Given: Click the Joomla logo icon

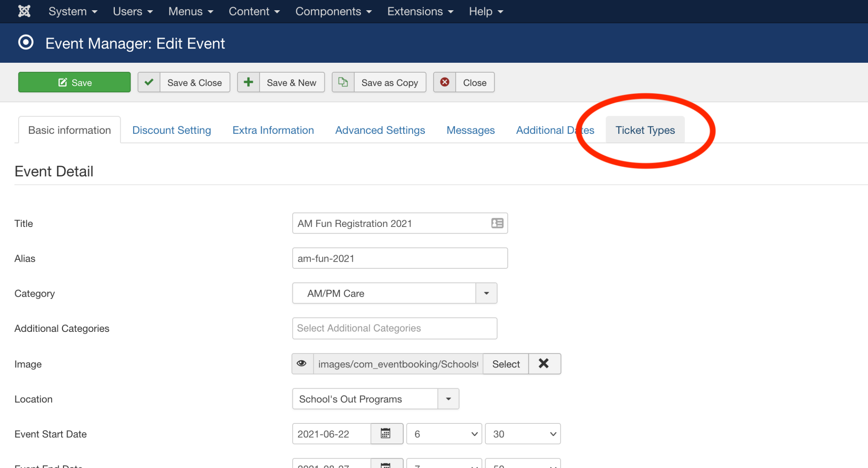Looking at the screenshot, I should 24,11.
